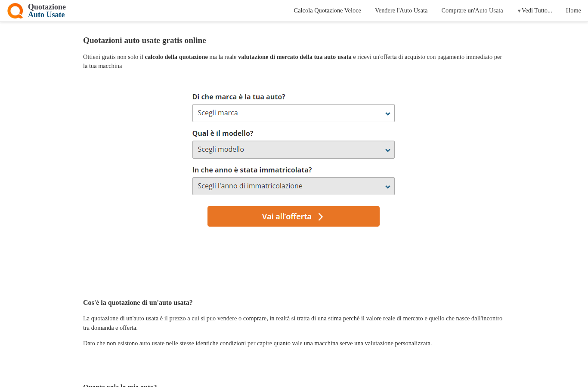
Task: Open Calcola Quotazione Veloce menu item
Action: pos(327,10)
